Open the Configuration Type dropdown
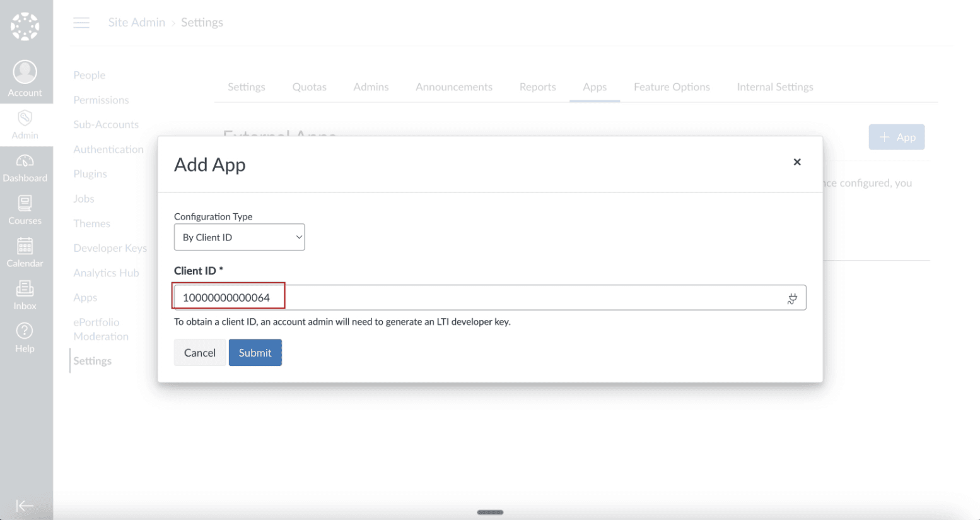This screenshot has height=520, width=980. (x=239, y=237)
